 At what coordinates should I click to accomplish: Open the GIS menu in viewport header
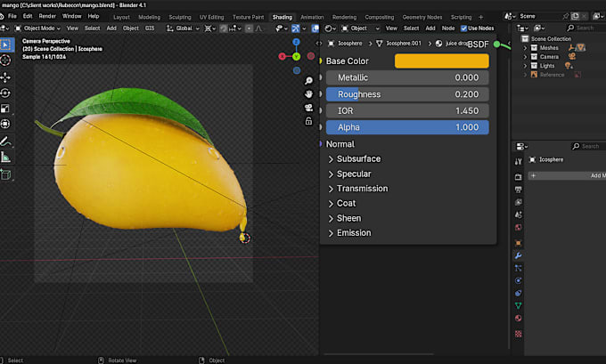(150, 28)
